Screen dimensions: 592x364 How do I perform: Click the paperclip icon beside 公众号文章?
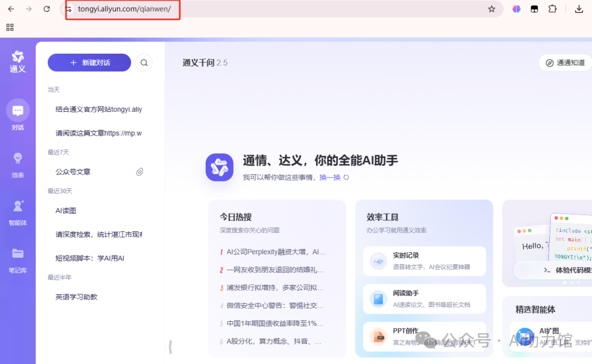click(140, 172)
